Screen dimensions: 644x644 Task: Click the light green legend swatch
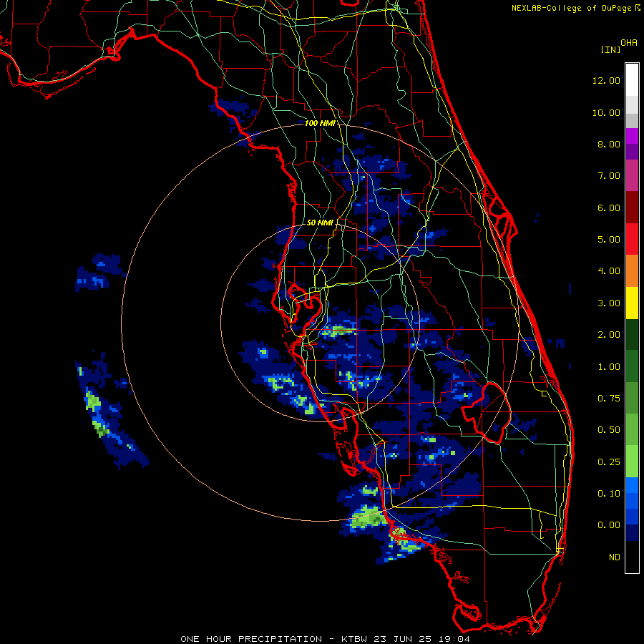tap(632, 462)
